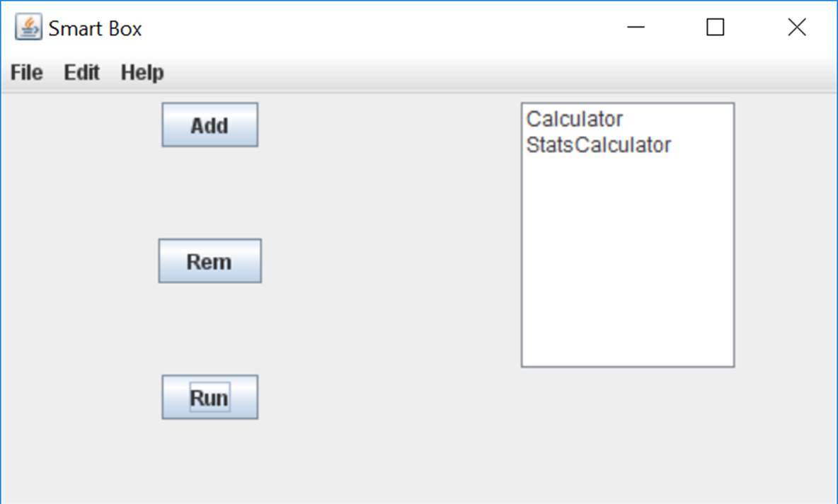Screen dimensions: 838x504
Task: Run the selected calculator
Action: click(x=209, y=396)
